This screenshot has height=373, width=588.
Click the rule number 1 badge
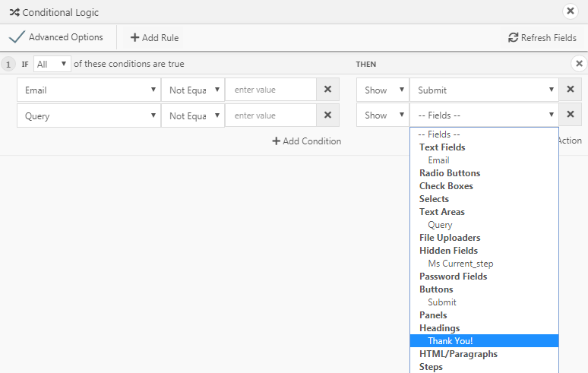click(8, 64)
